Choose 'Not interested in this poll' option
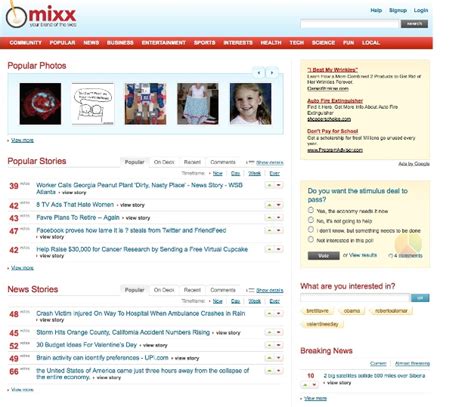474x407 pixels. pyautogui.click(x=311, y=239)
